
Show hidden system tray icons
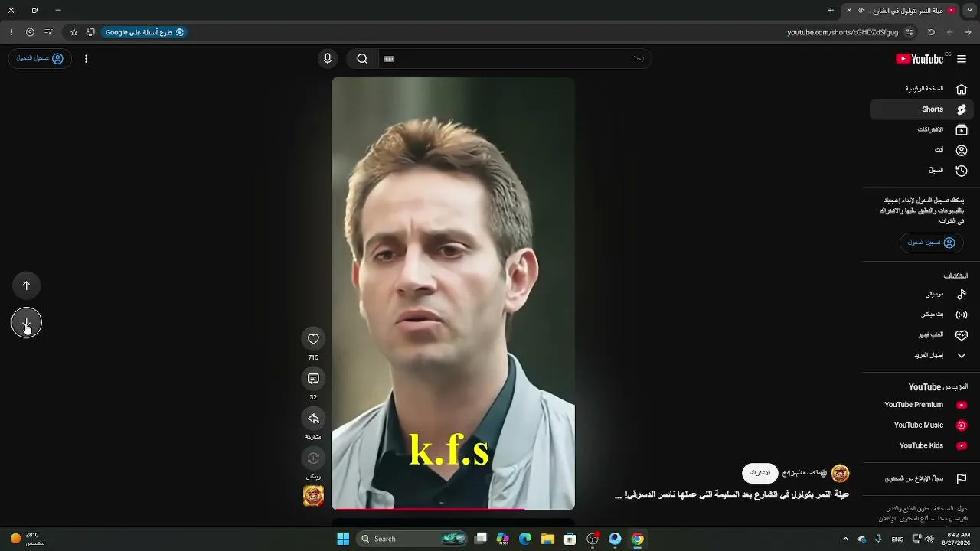click(x=845, y=539)
